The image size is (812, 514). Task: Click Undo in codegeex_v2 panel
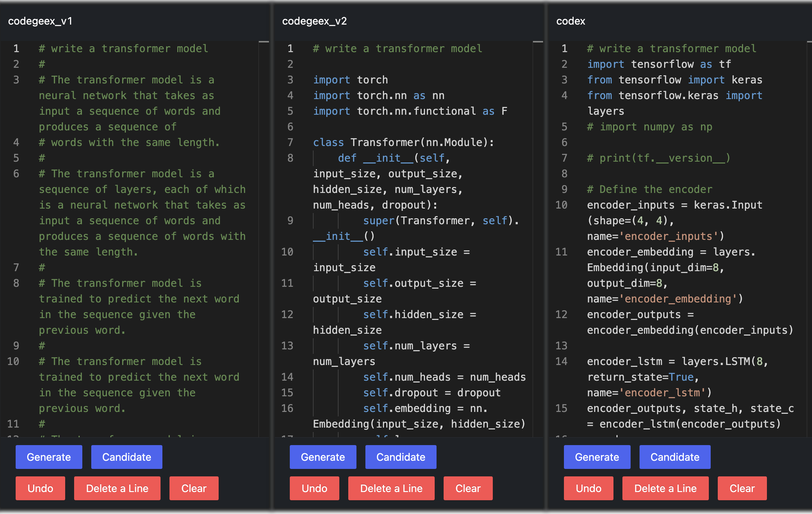(x=314, y=488)
